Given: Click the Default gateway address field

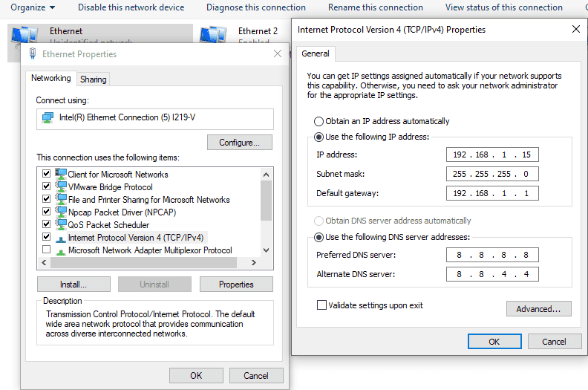Looking at the screenshot, I should [492, 193].
